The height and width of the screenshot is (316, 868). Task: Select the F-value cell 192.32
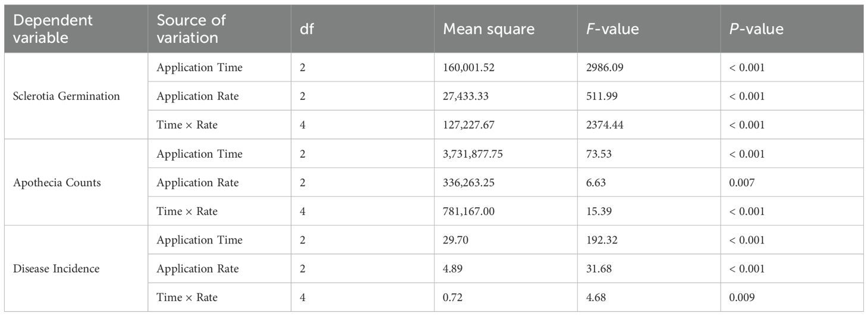(603, 240)
